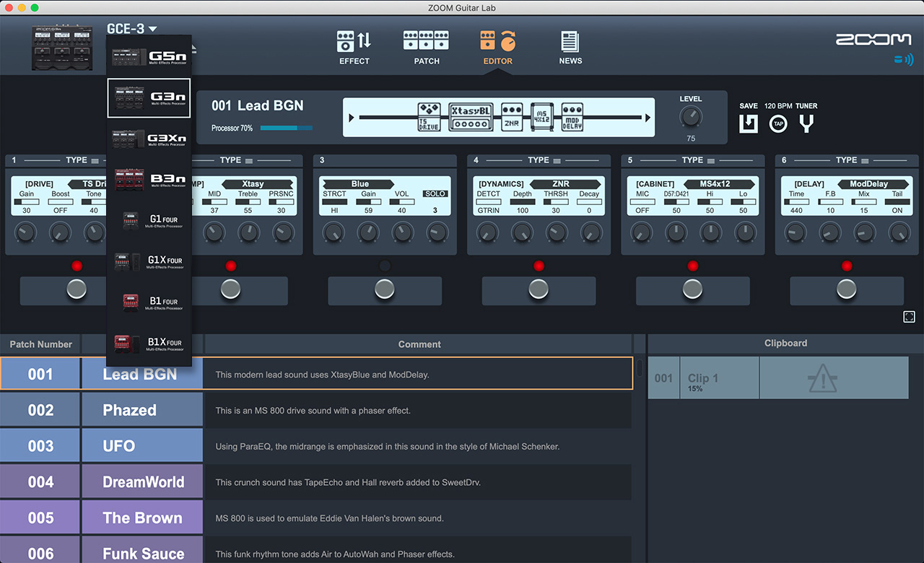Click MS 4x12 cabinet in signal chain
924x563 pixels.
[541, 117]
